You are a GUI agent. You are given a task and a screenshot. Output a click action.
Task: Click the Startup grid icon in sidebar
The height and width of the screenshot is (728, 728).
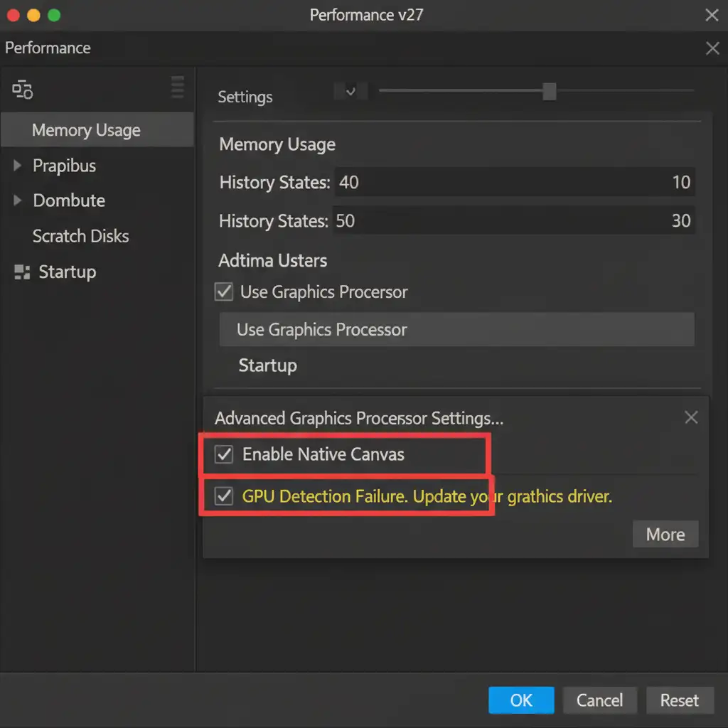23,272
